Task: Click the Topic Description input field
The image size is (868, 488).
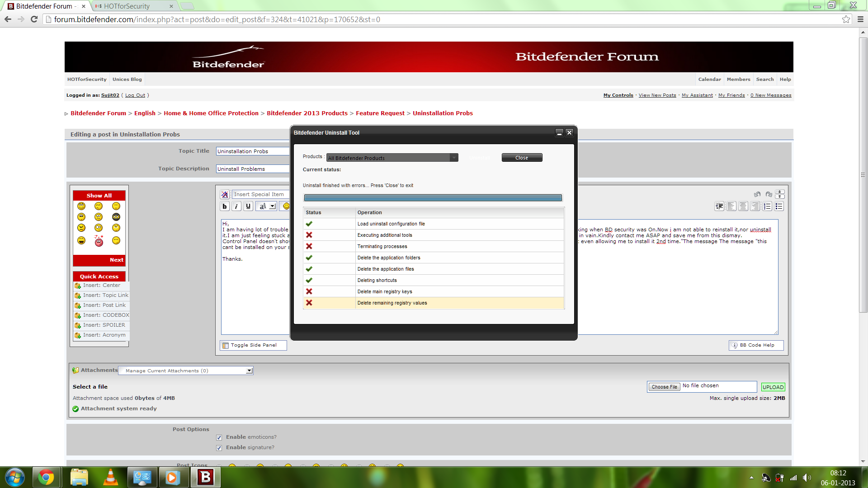Action: [252, 169]
